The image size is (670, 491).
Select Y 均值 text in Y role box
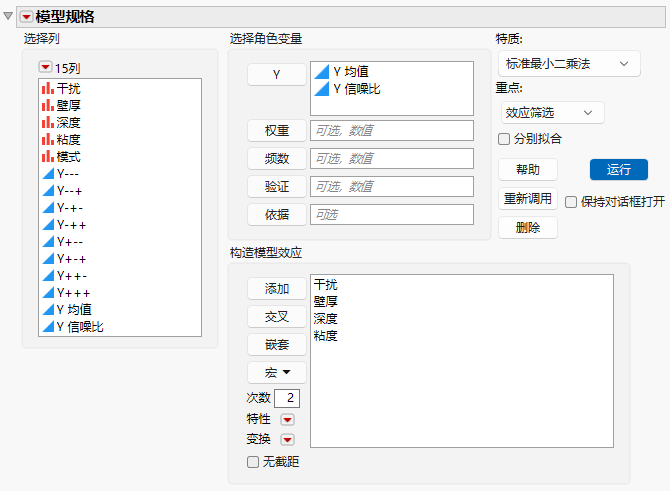[x=351, y=72]
